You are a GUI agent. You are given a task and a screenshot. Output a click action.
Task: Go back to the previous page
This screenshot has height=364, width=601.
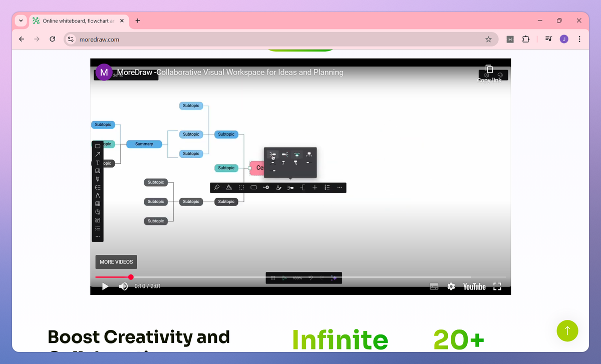point(22,39)
